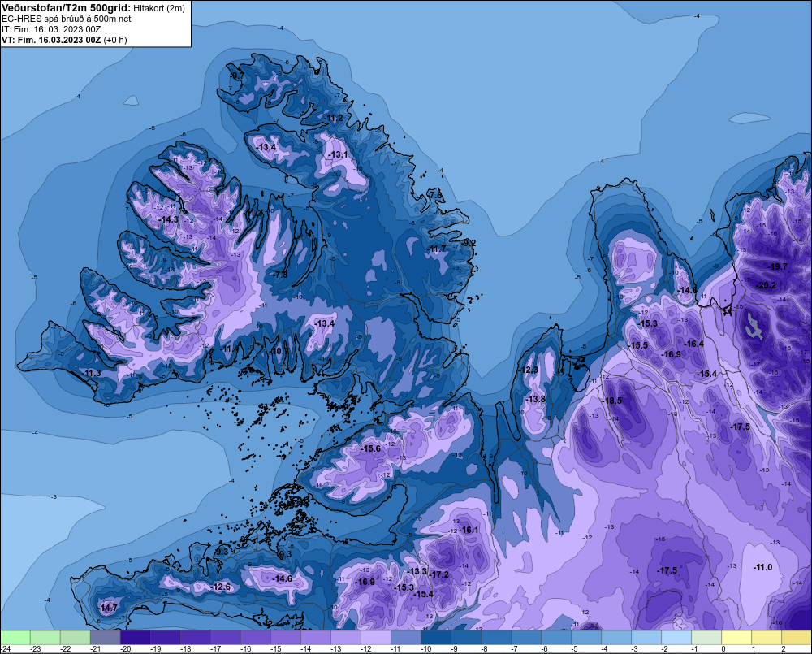Pick the -16 purple legend swatch

(x=255, y=638)
